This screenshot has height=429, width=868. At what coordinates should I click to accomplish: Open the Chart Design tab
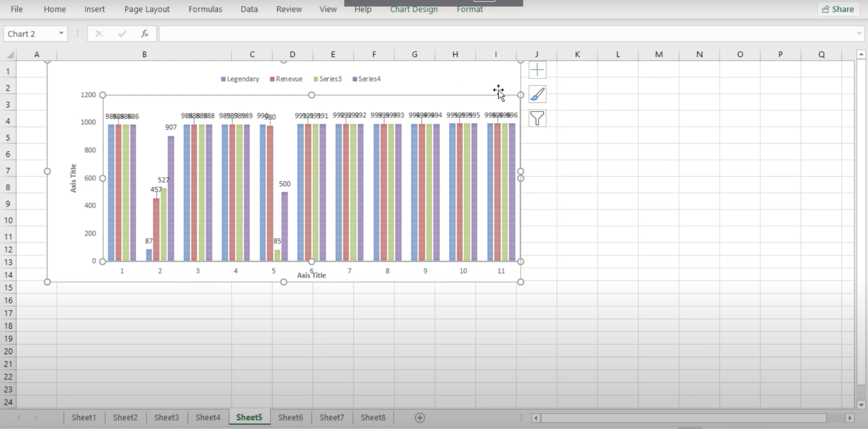click(x=414, y=9)
